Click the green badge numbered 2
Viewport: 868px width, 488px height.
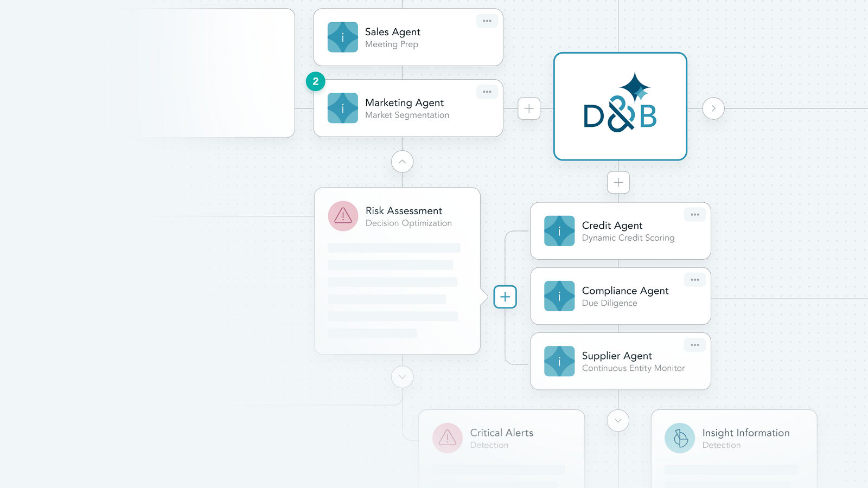[316, 81]
